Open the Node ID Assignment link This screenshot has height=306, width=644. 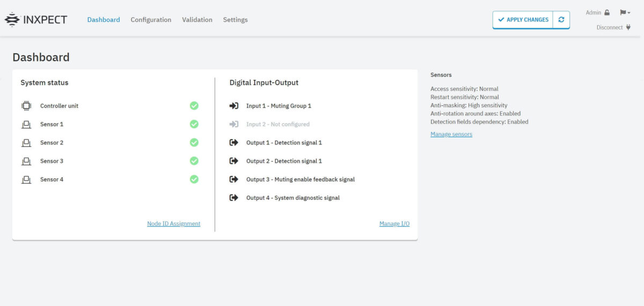173,224
